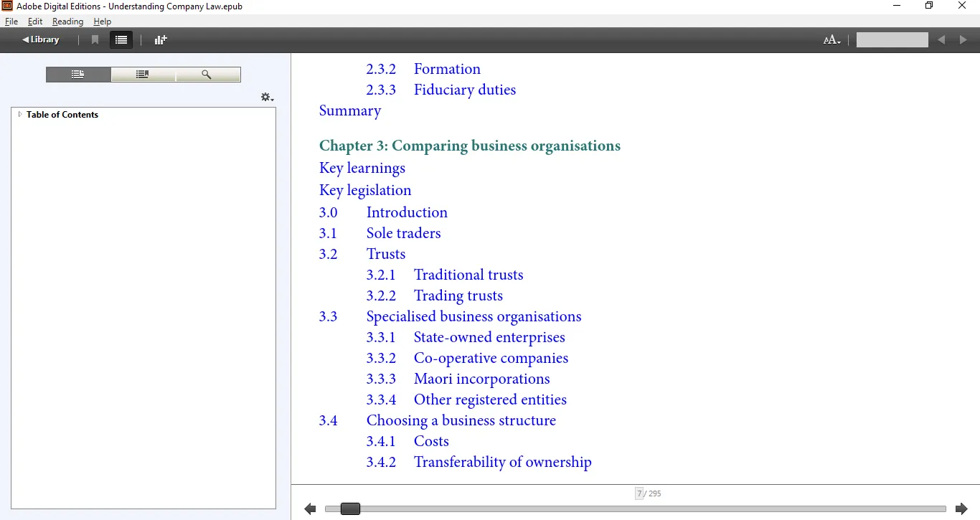Follow the Key learnings link

(x=362, y=168)
